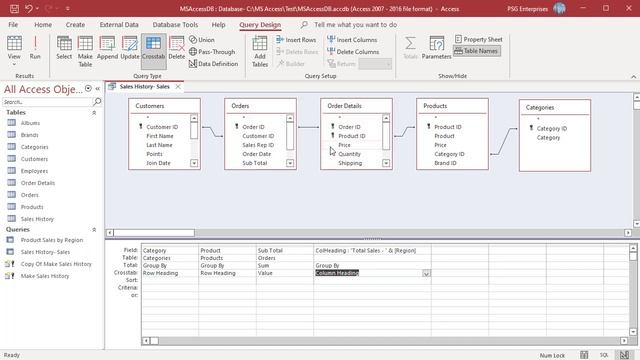Choose the Delete query type
Viewport: 640px width, 360px height.
point(177,48)
